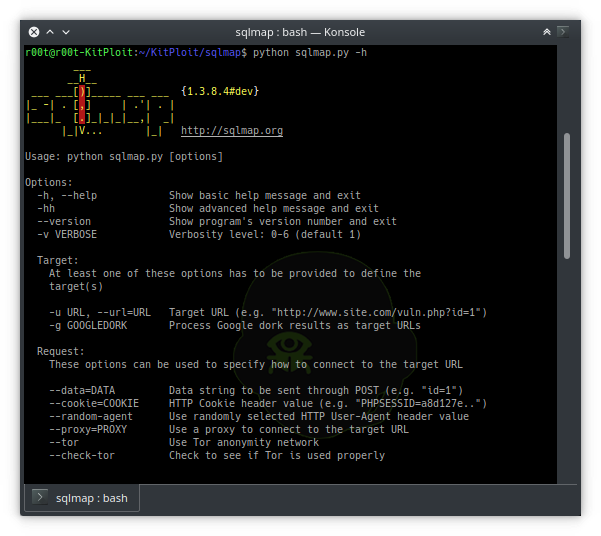Click 'At least one of these options' line
The width and height of the screenshot is (601, 536).
pyautogui.click(x=235, y=273)
